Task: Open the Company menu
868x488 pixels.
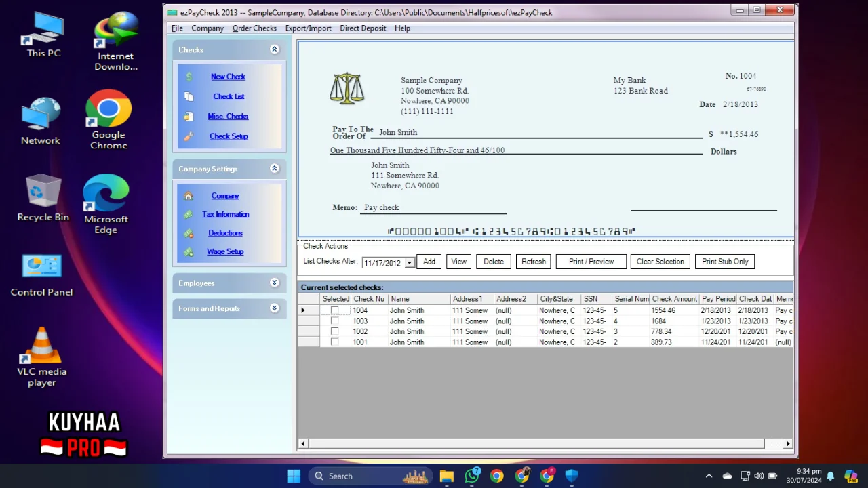Action: [208, 28]
